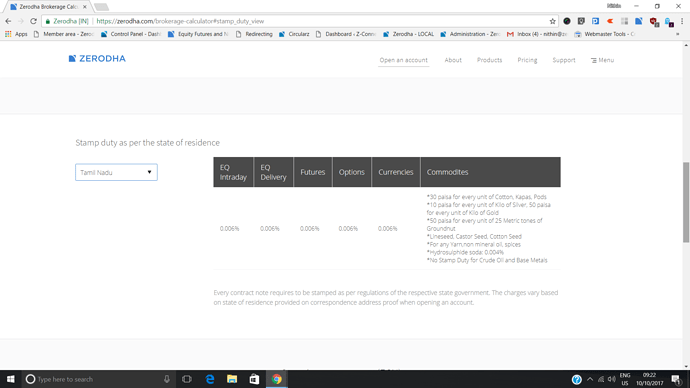
Task: Open the Windows Start menu
Action: (10, 379)
